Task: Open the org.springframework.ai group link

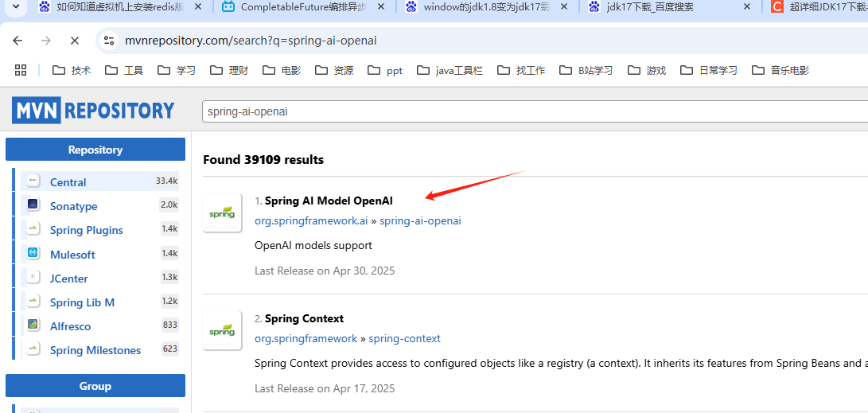Action: tap(311, 220)
